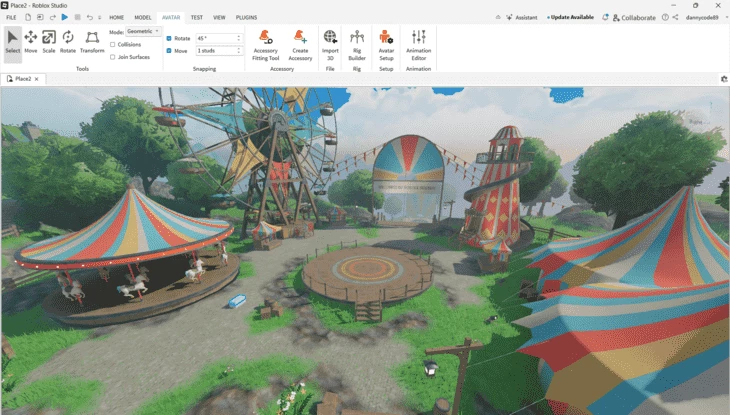Switch to the HOME tab
Viewport: 730px width, 415px height.
click(116, 17)
